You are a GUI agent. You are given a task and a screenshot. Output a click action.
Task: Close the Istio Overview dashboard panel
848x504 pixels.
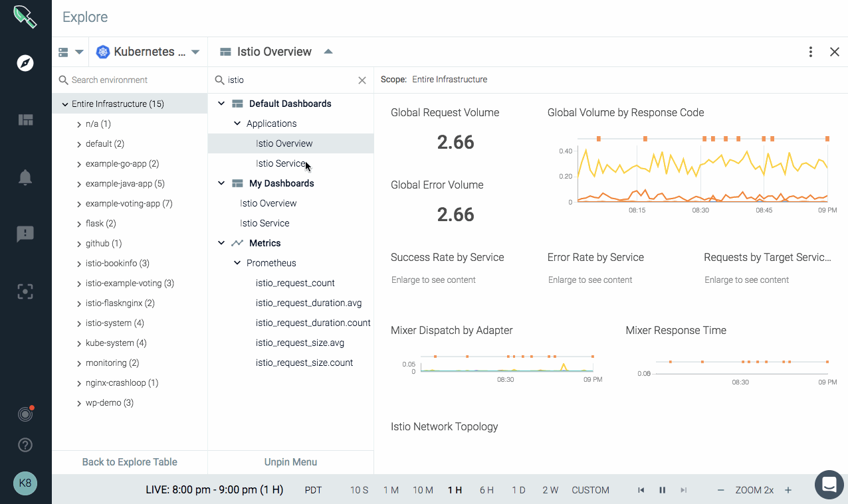(835, 52)
